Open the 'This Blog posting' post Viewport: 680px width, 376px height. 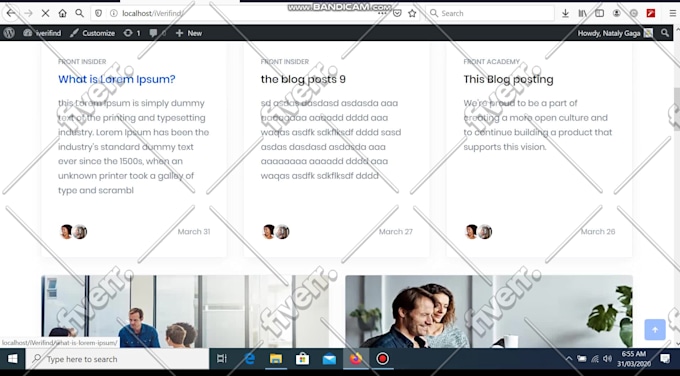point(508,79)
